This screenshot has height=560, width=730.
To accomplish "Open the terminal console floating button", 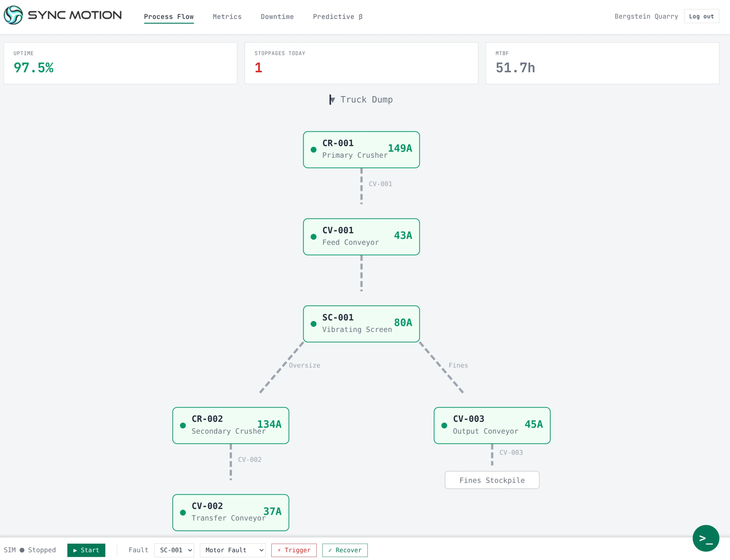I will (705, 538).
